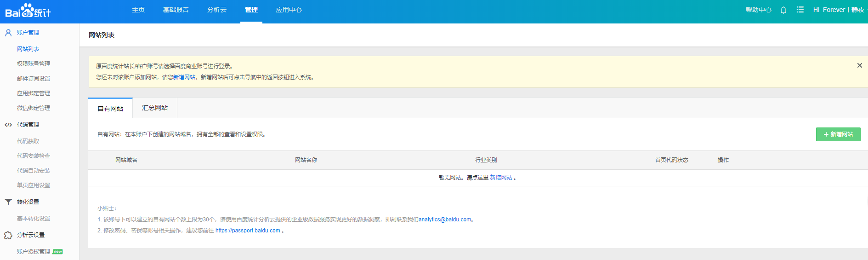Click the 网站列表 page title
This screenshot has width=868, height=260.
tap(102, 35)
